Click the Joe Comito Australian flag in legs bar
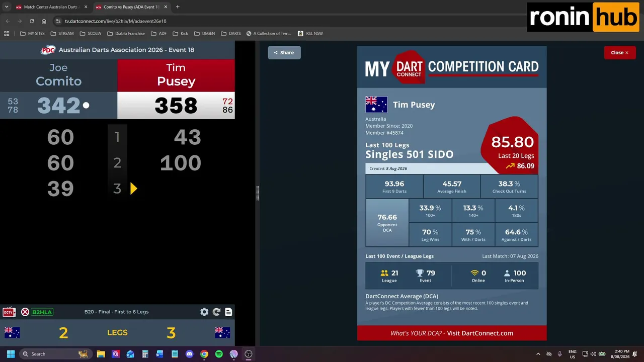The image size is (644, 362). tap(12, 332)
